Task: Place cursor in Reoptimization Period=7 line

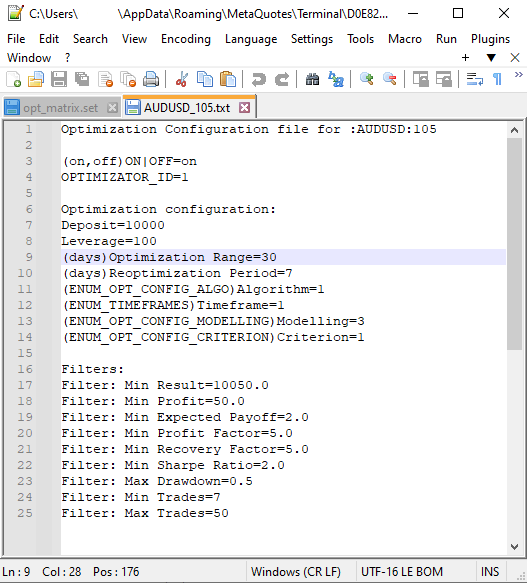Action: click(177, 273)
